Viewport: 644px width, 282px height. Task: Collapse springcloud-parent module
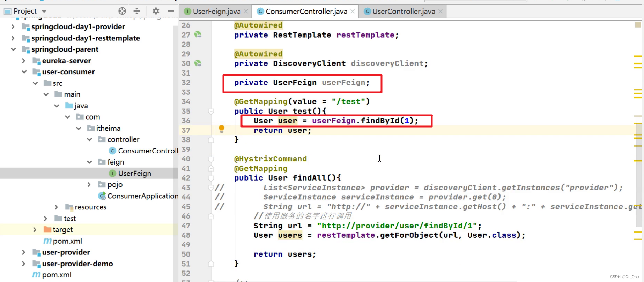point(13,49)
